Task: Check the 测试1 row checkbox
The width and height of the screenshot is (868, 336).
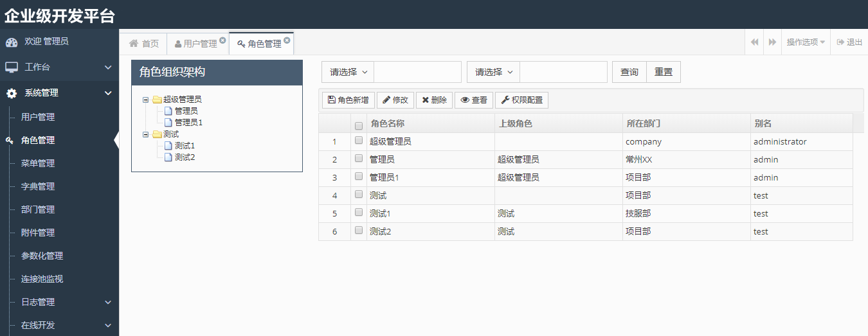Action: tap(359, 213)
